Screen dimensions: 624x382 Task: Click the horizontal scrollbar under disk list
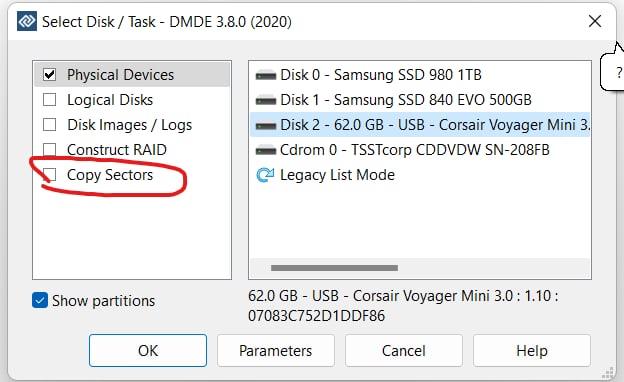[334, 268]
